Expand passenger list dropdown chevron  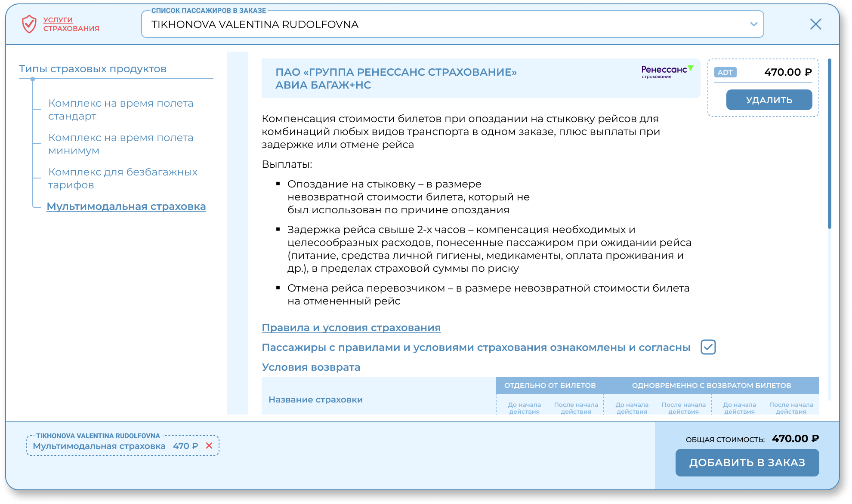tap(753, 24)
